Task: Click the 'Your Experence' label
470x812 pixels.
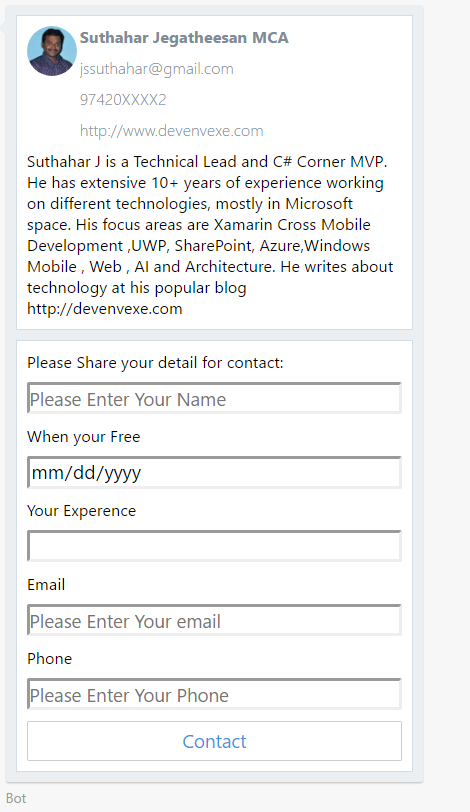Action: (81, 511)
